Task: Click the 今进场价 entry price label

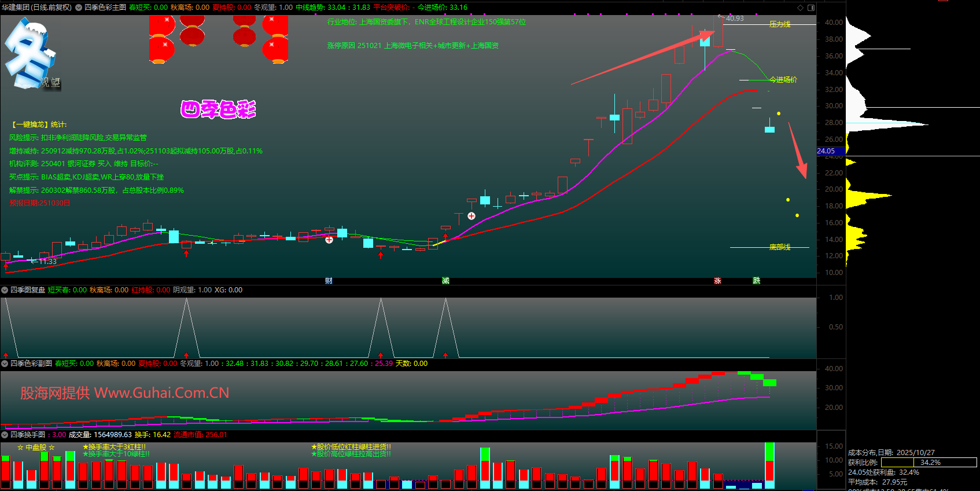Action: pos(783,80)
